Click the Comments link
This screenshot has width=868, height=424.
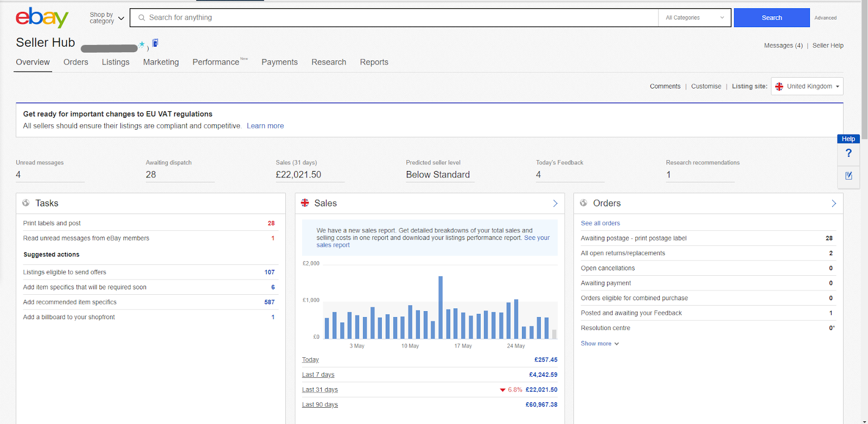[x=665, y=86]
